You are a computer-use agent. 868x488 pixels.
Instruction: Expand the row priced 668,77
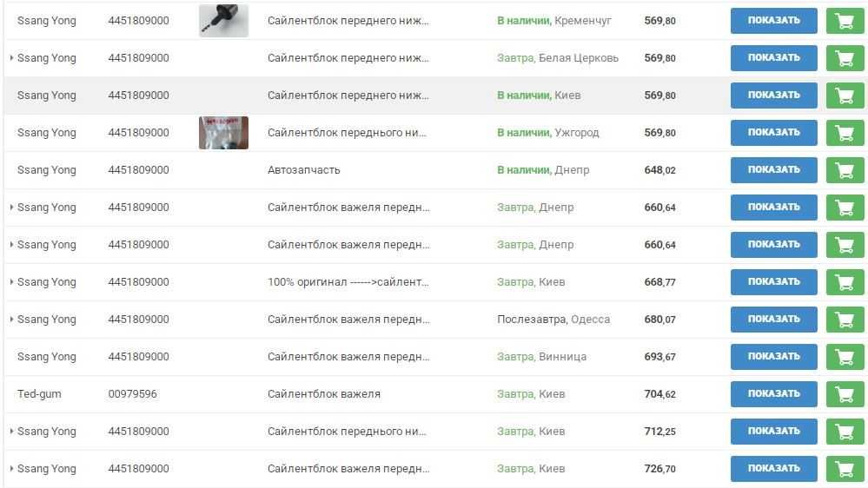[11, 282]
